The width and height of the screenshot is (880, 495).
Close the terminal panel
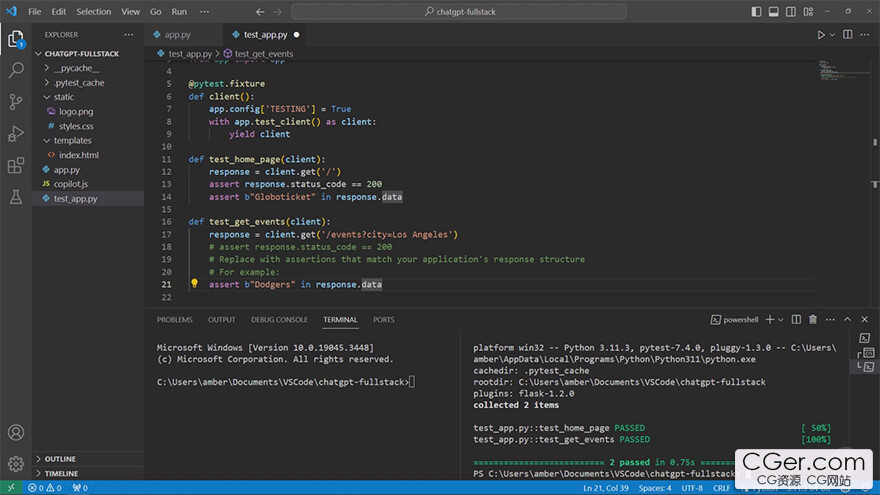864,319
